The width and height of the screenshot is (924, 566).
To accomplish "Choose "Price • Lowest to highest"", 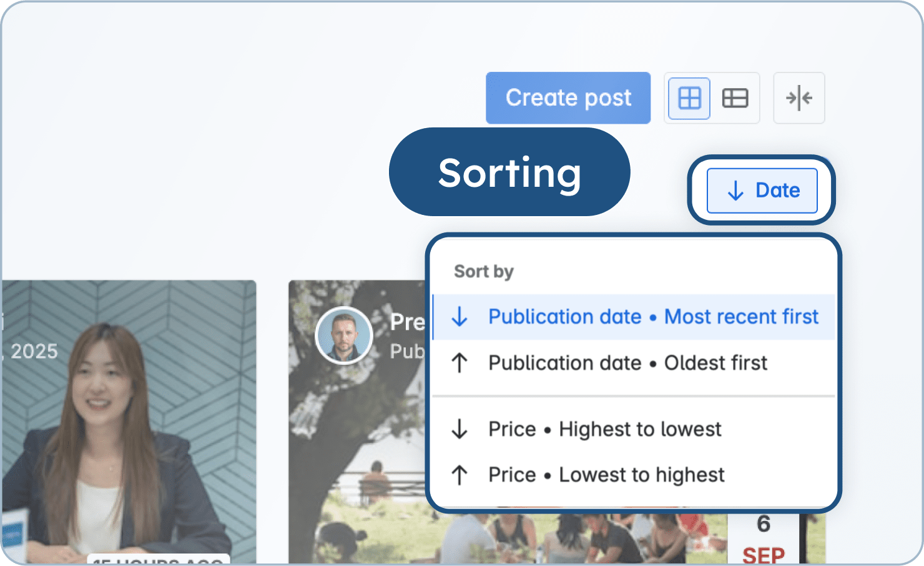I will coord(606,474).
